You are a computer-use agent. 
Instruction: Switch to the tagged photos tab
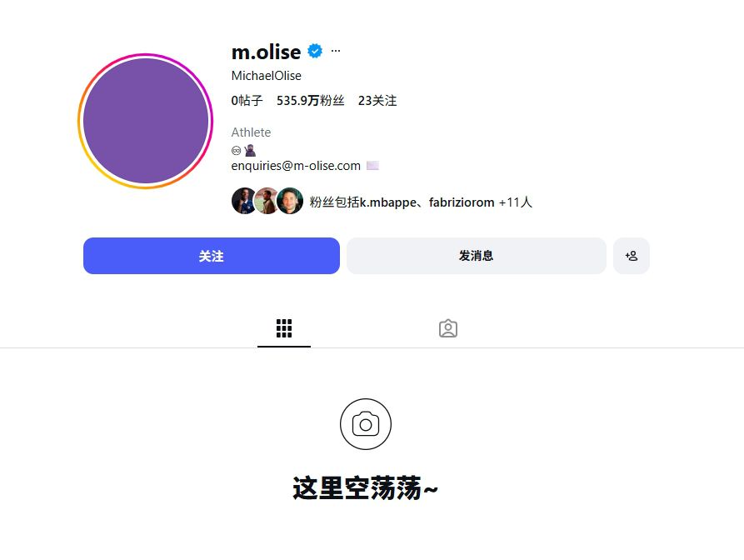point(448,328)
